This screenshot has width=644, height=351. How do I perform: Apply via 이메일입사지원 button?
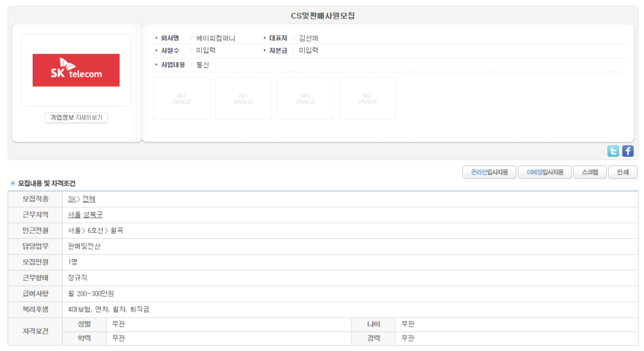(545, 172)
